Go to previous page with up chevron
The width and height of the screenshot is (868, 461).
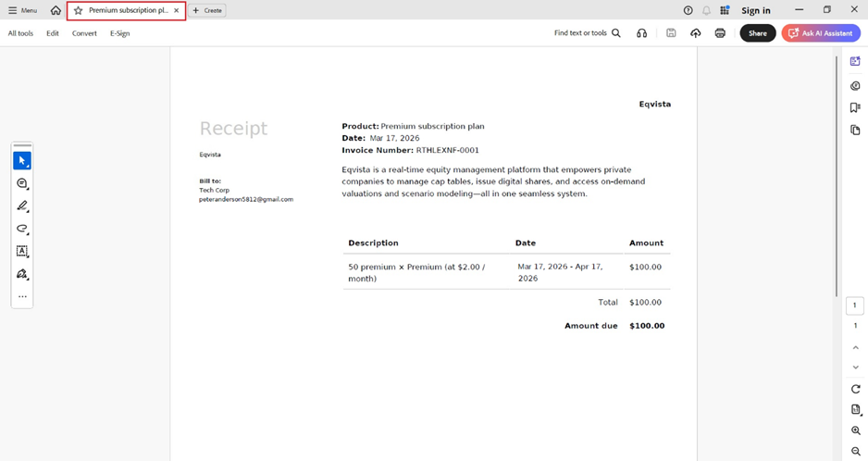point(855,347)
